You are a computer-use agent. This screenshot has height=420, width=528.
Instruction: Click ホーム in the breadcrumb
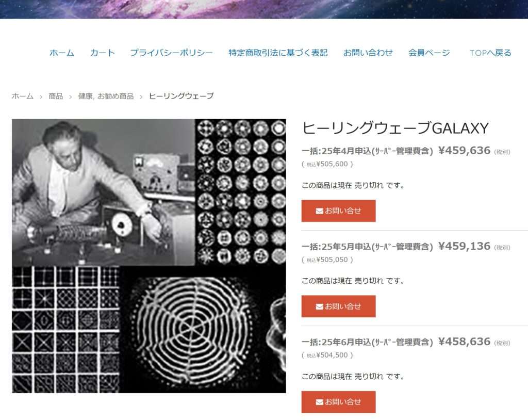pos(23,96)
